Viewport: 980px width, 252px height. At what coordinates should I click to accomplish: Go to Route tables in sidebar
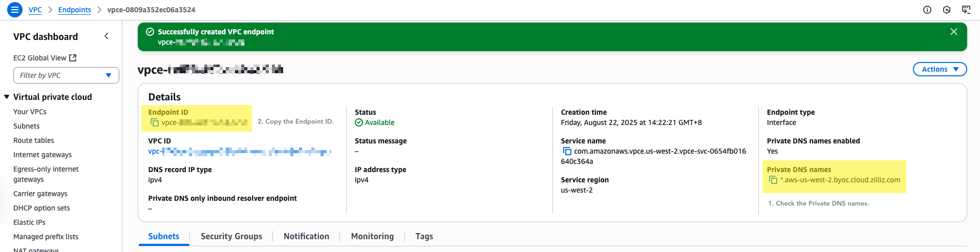click(x=34, y=140)
